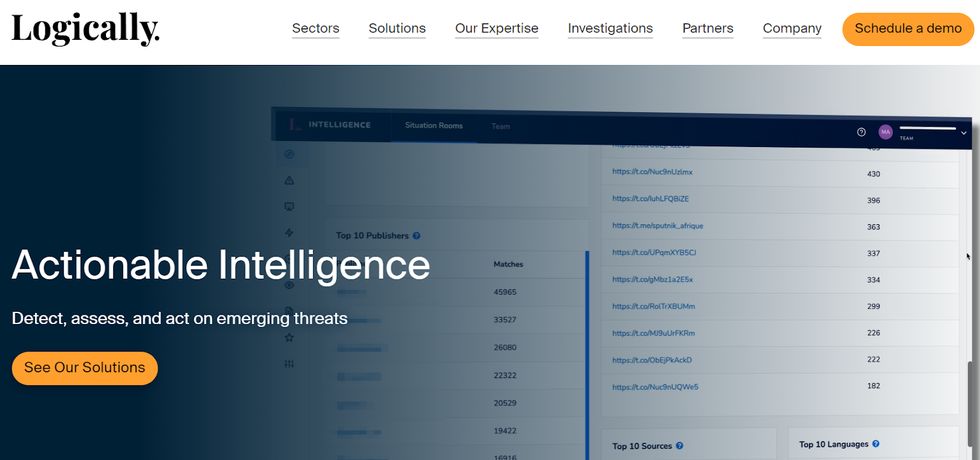Click the Top 10 Languages heading

[x=834, y=444]
